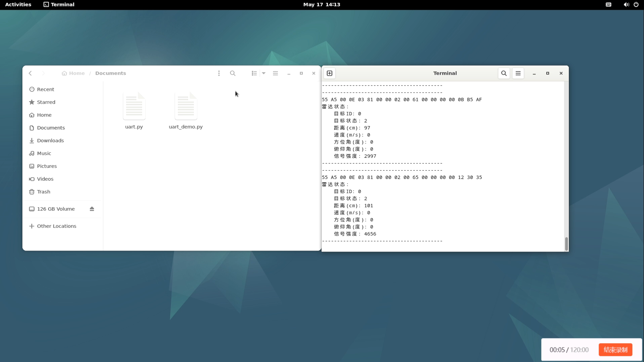Search files in Documents folder
This screenshot has width=644, height=362.
(x=233, y=73)
